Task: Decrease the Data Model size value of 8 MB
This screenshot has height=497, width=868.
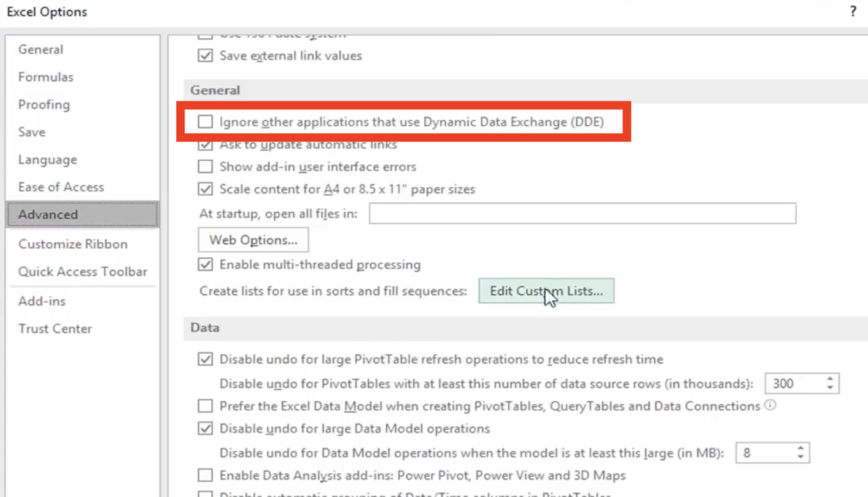Action: coord(800,457)
